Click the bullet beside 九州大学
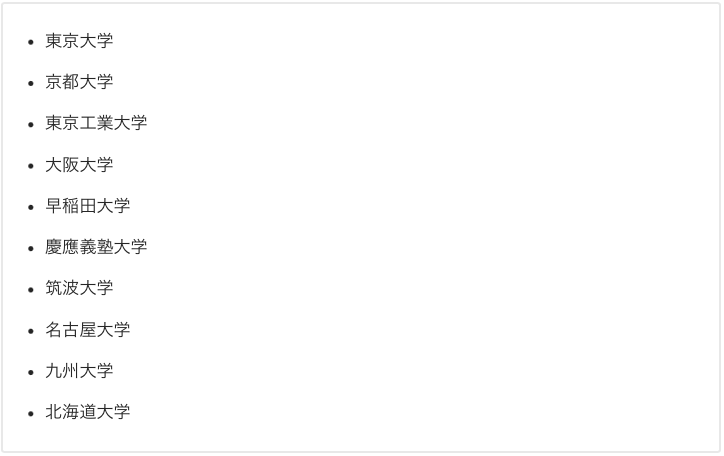 pos(31,372)
